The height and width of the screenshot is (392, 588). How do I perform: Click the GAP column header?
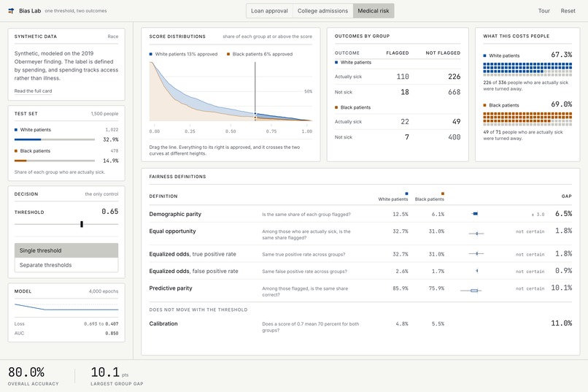pos(567,196)
